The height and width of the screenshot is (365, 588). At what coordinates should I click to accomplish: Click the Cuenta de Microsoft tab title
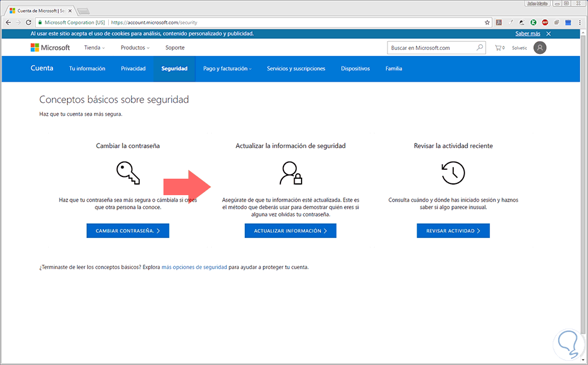[41, 11]
